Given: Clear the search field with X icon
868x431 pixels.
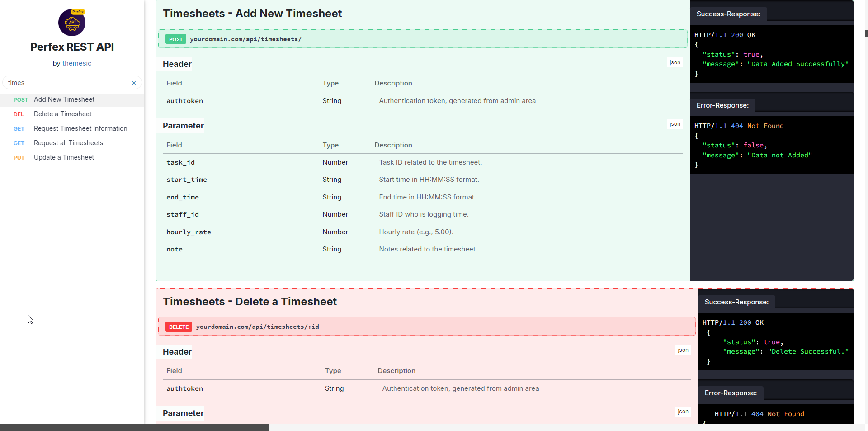Looking at the screenshot, I should tap(134, 83).
